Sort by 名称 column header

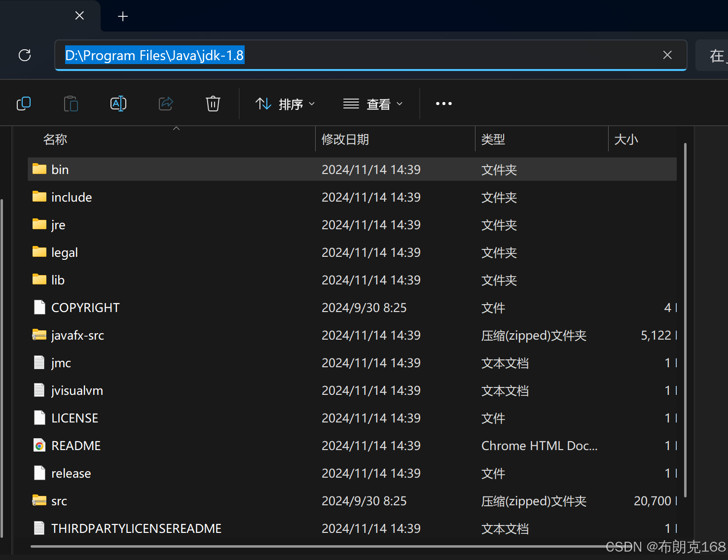[x=55, y=140]
